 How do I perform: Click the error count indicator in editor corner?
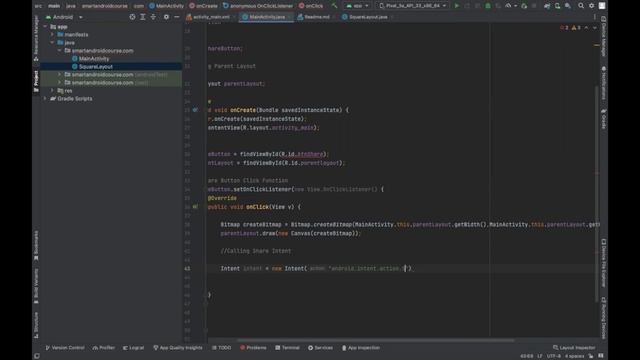[x=564, y=27]
